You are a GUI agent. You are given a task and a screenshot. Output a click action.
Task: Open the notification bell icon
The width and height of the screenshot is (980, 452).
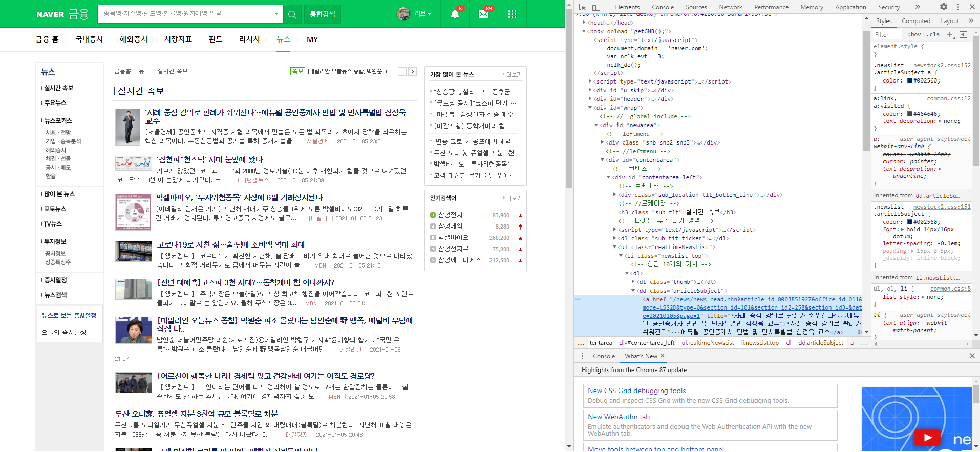[x=455, y=14]
